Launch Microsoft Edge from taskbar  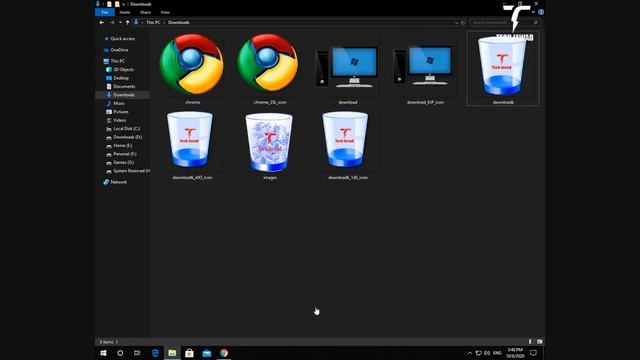pos(155,353)
